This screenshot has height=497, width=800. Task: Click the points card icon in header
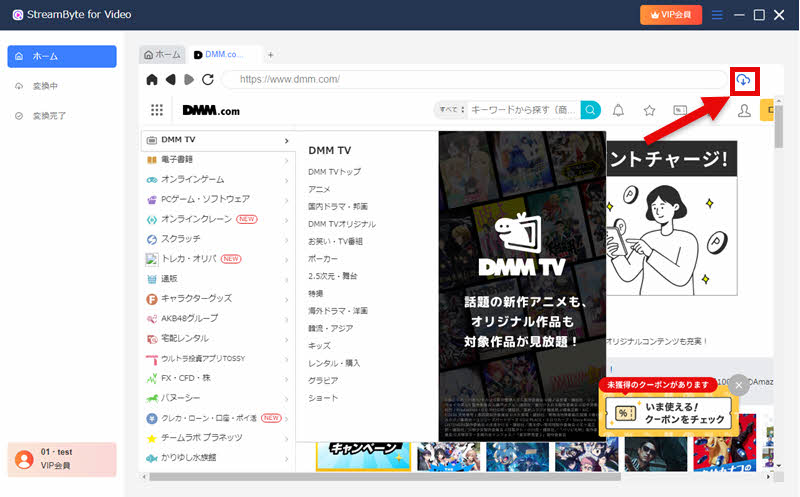pyautogui.click(x=680, y=110)
